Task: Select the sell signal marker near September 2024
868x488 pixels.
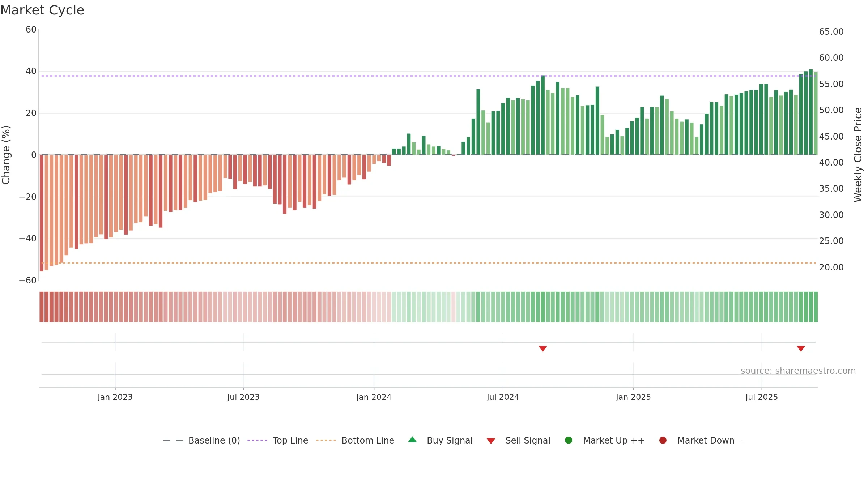Action: pos(542,348)
